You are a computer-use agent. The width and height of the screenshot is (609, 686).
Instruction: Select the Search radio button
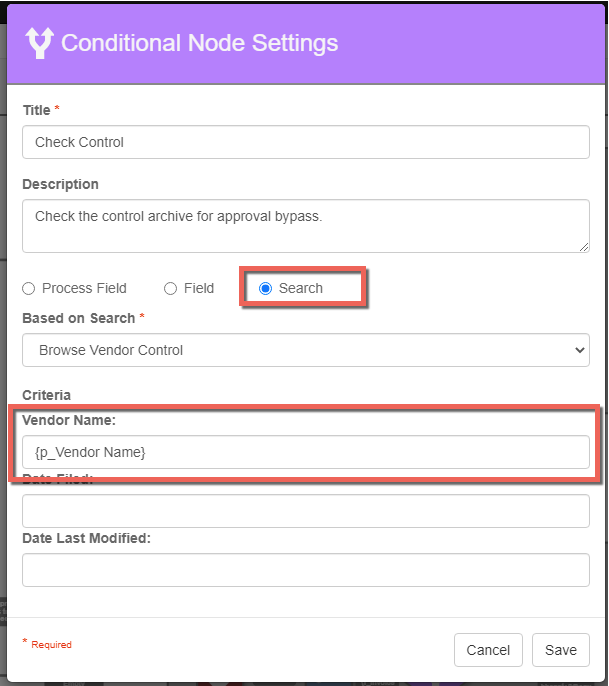point(265,288)
